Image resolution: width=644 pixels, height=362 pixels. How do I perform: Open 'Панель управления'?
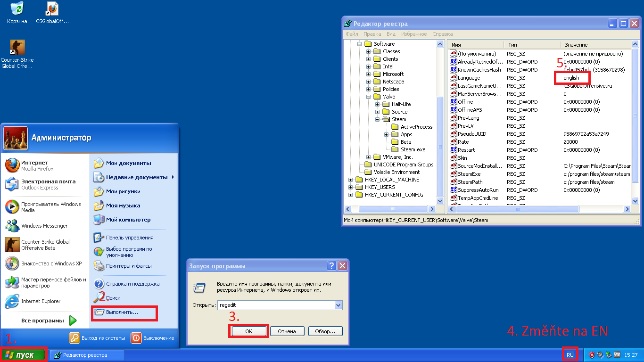134,238
